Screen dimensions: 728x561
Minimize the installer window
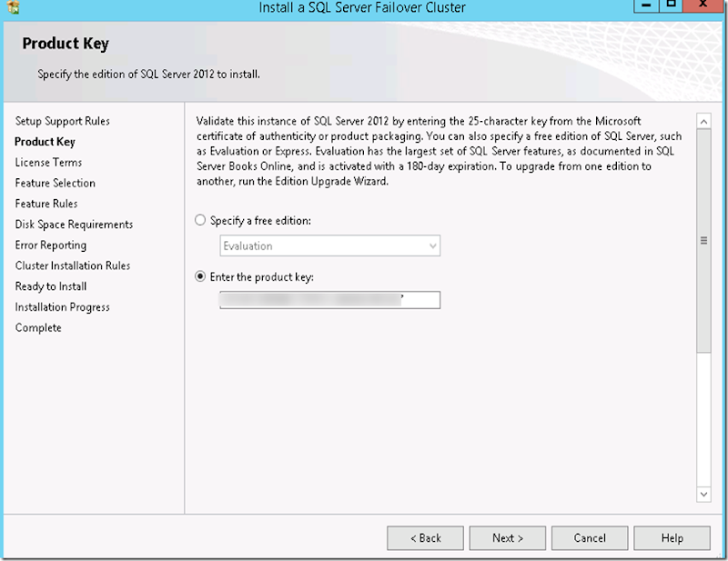point(646,5)
